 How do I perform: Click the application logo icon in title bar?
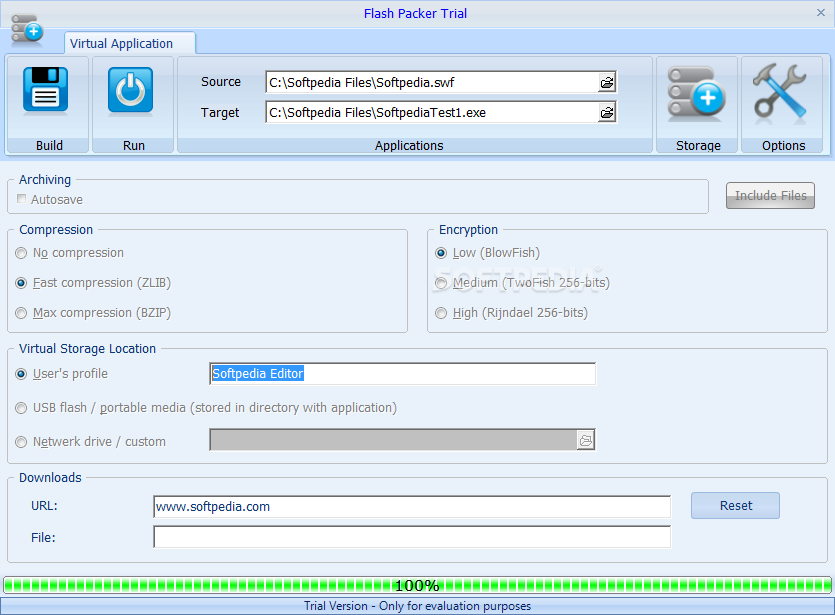(x=27, y=30)
